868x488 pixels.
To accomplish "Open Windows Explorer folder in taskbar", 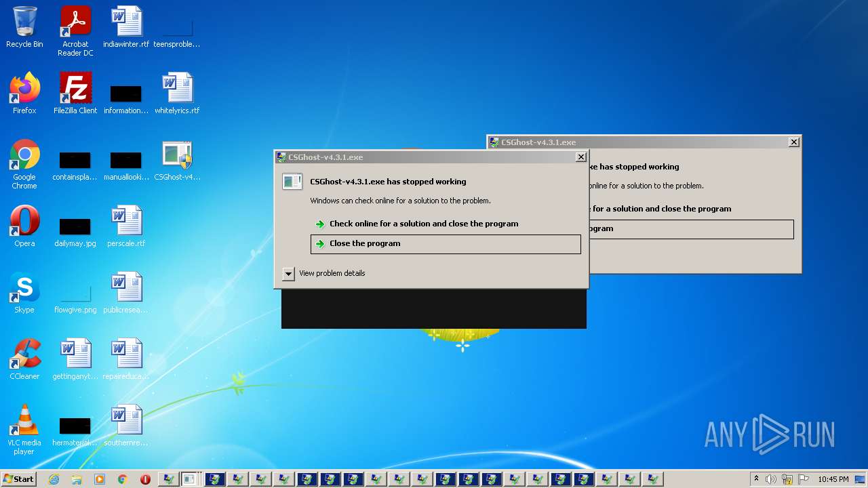I will tap(77, 479).
